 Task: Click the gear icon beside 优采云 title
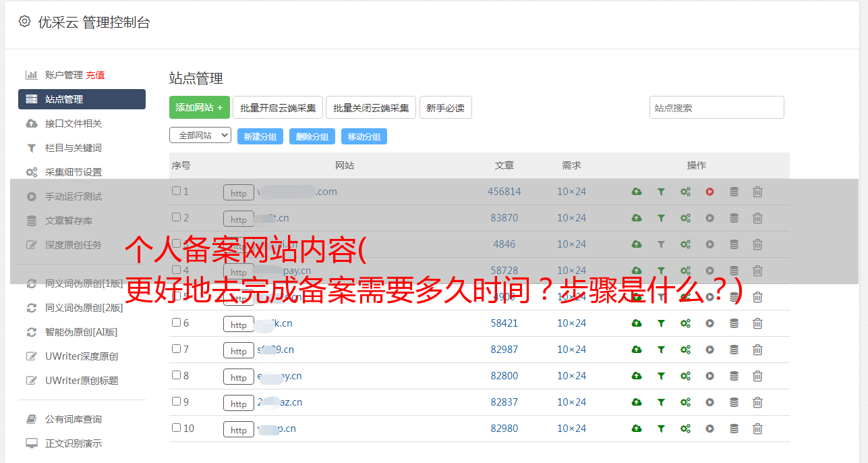pyautogui.click(x=25, y=22)
